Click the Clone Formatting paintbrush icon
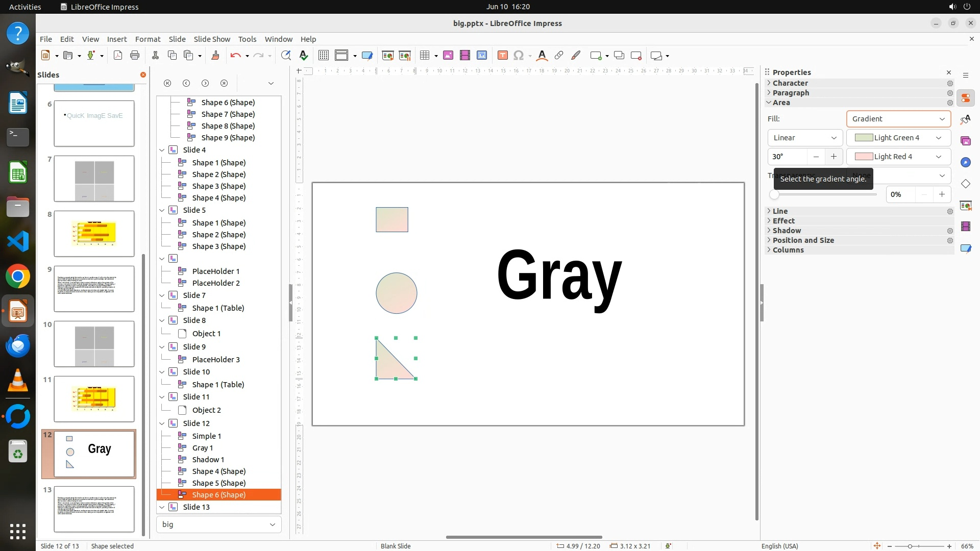Screen dimensions: 980x551 pyautogui.click(x=215, y=56)
